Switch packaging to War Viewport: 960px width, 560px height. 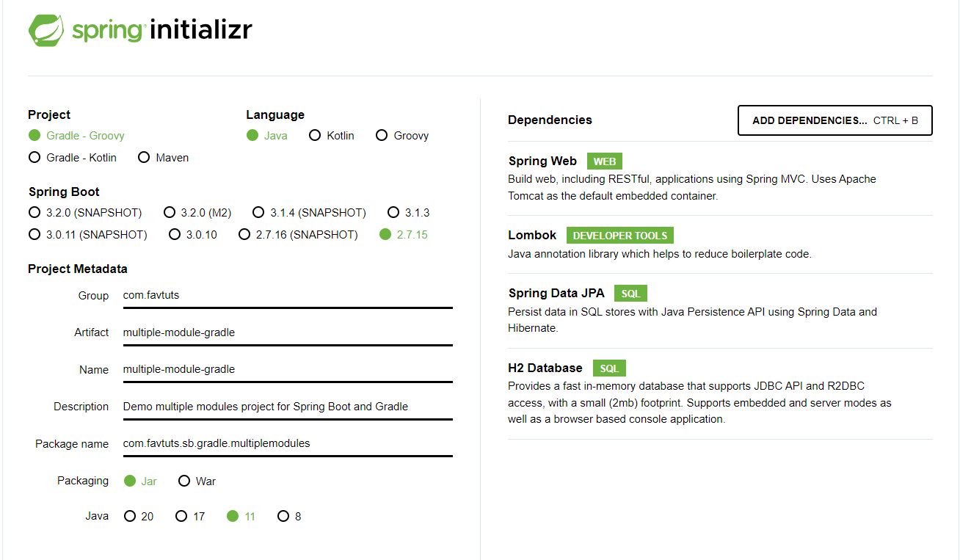point(197,481)
